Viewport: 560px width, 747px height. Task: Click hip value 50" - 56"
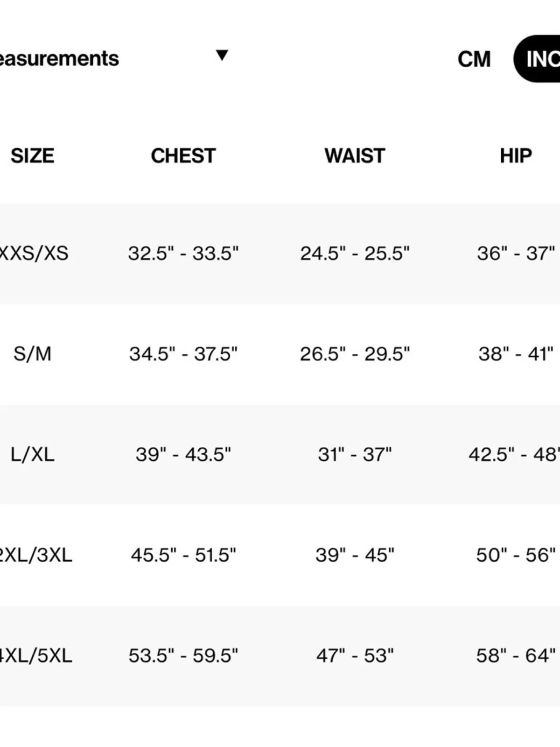[x=516, y=555]
